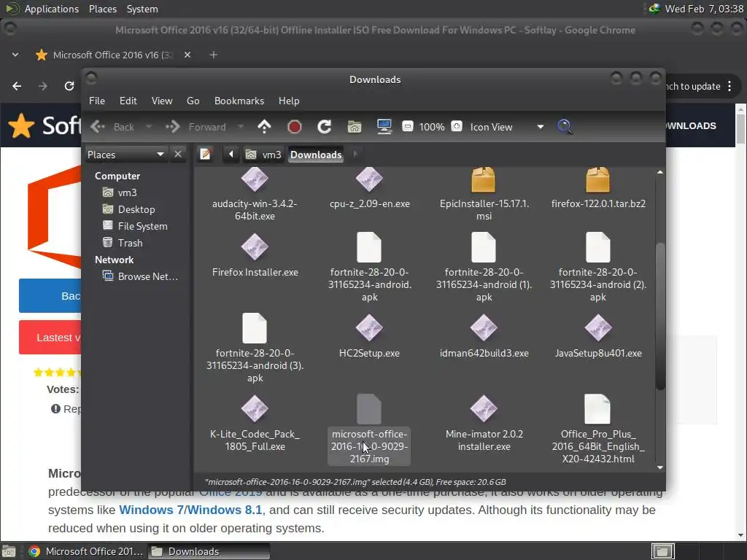Open Chrome tab search chevron

pos(15,55)
